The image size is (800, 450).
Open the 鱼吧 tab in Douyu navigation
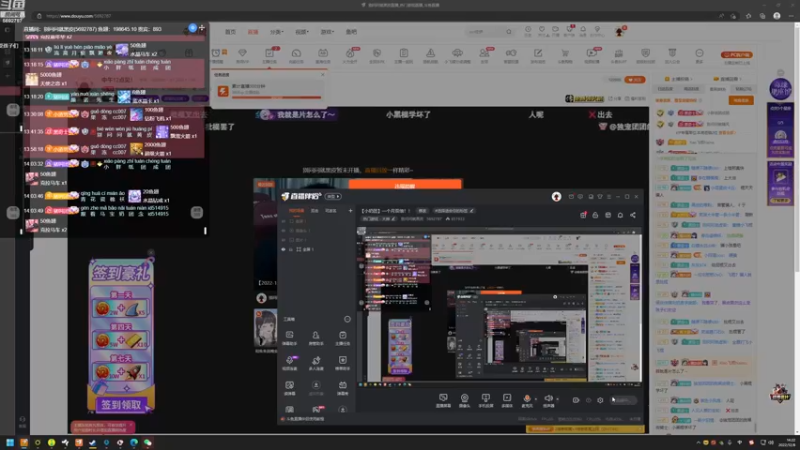click(x=352, y=32)
